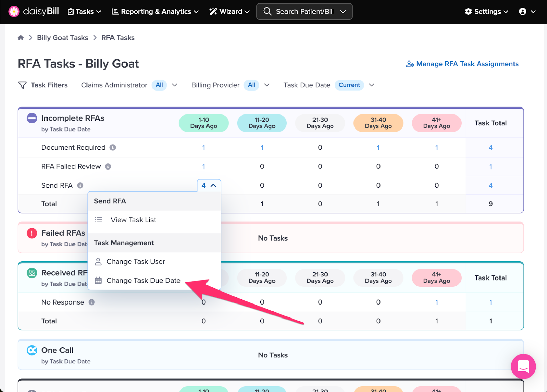Click the daisyBill logo
547x392 pixels.
pyautogui.click(x=34, y=11)
